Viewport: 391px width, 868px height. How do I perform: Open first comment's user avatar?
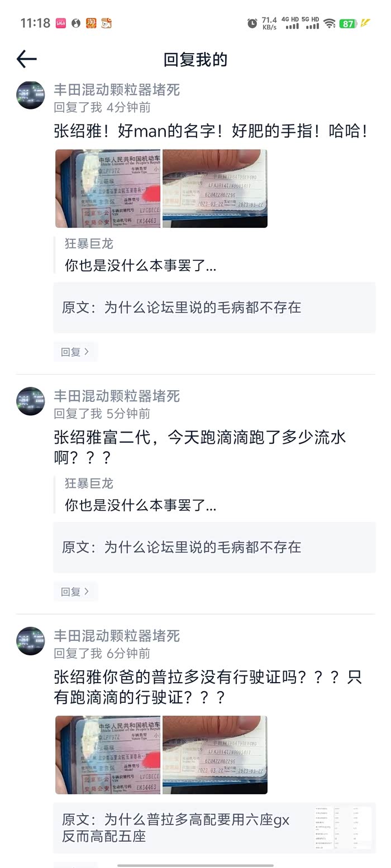[x=30, y=95]
